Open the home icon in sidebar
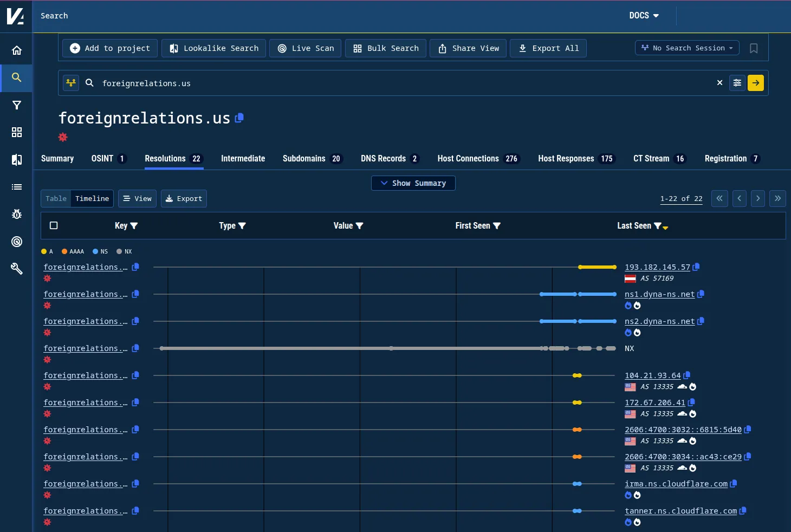The image size is (791, 532). [x=17, y=50]
